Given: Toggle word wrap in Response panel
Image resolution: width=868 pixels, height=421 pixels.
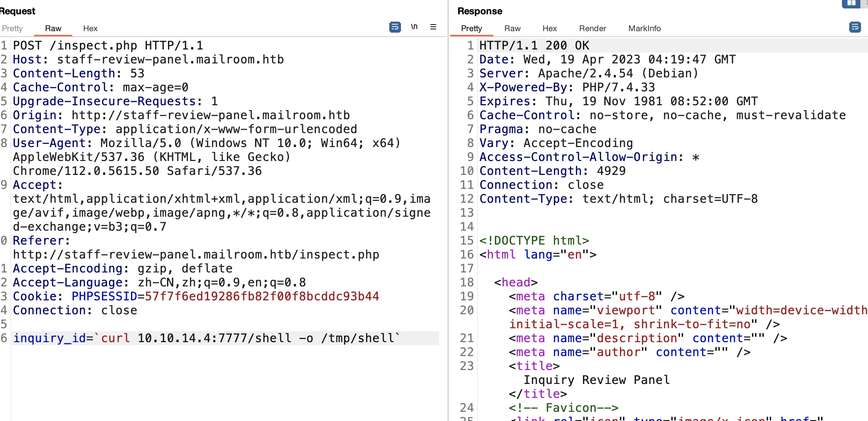Looking at the screenshot, I should 855,27.
